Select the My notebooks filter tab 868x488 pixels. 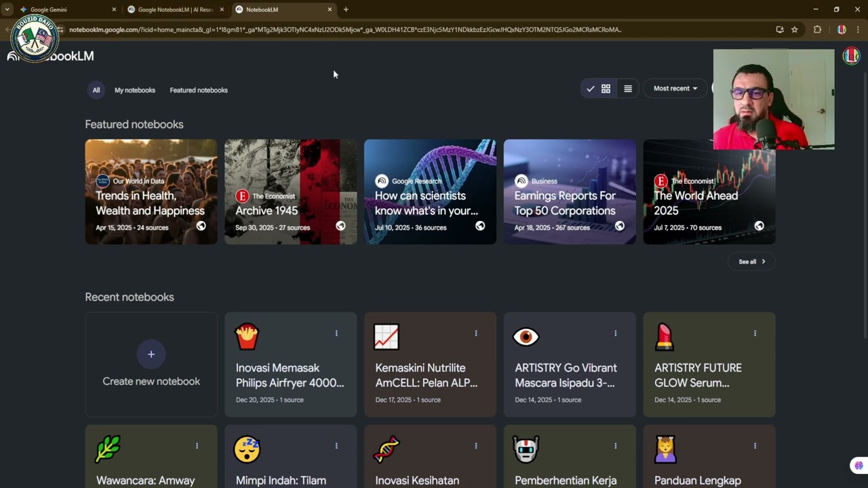tap(135, 90)
